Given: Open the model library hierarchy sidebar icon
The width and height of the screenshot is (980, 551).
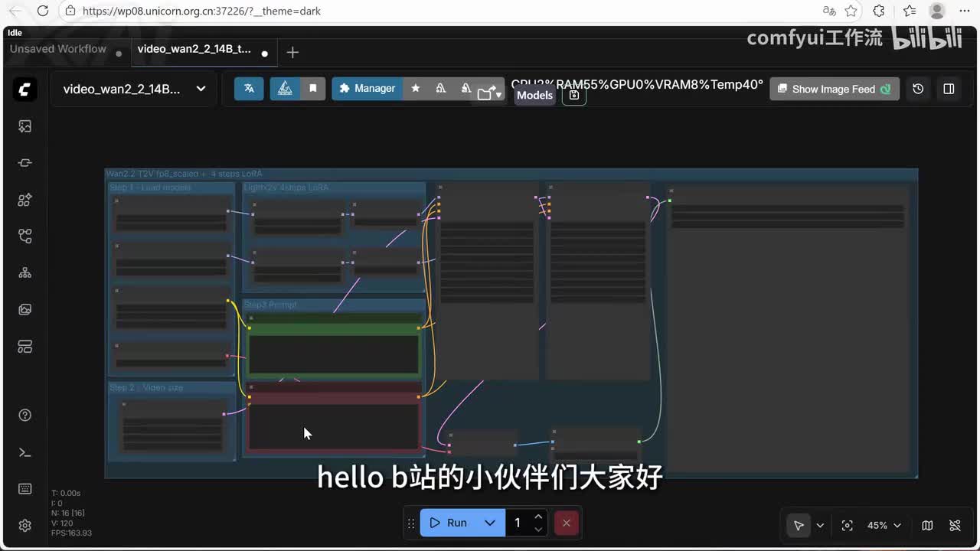Looking at the screenshot, I should (x=24, y=273).
